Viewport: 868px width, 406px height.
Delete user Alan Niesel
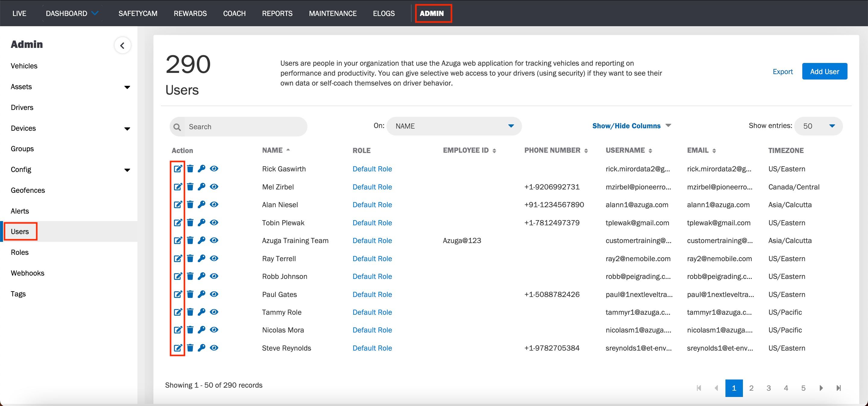(190, 204)
